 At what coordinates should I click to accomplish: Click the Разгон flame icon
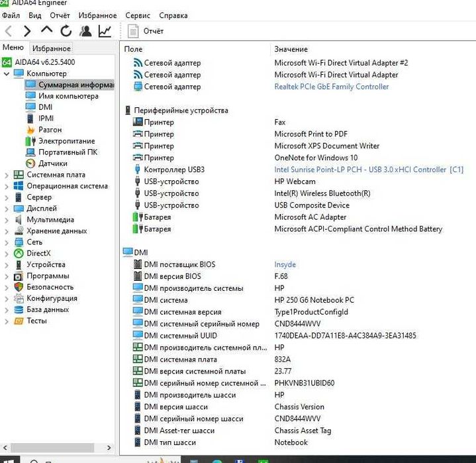(30, 130)
